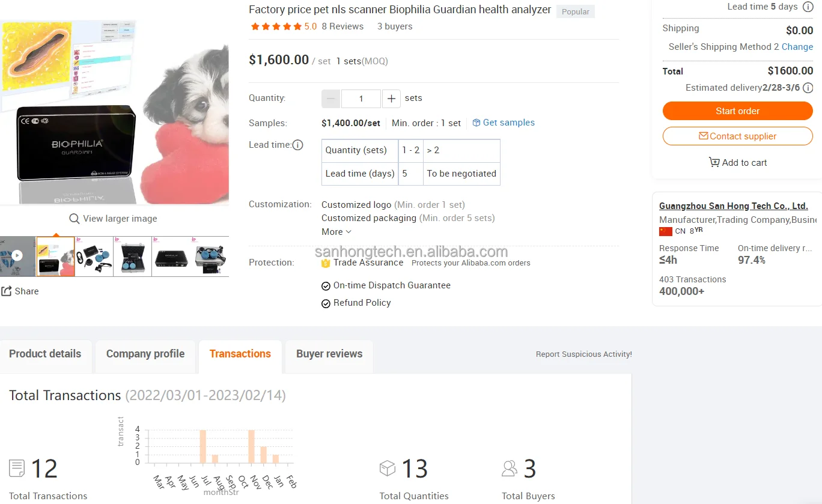The image size is (822, 504).
Task: Click the Start order button
Action: pos(738,111)
